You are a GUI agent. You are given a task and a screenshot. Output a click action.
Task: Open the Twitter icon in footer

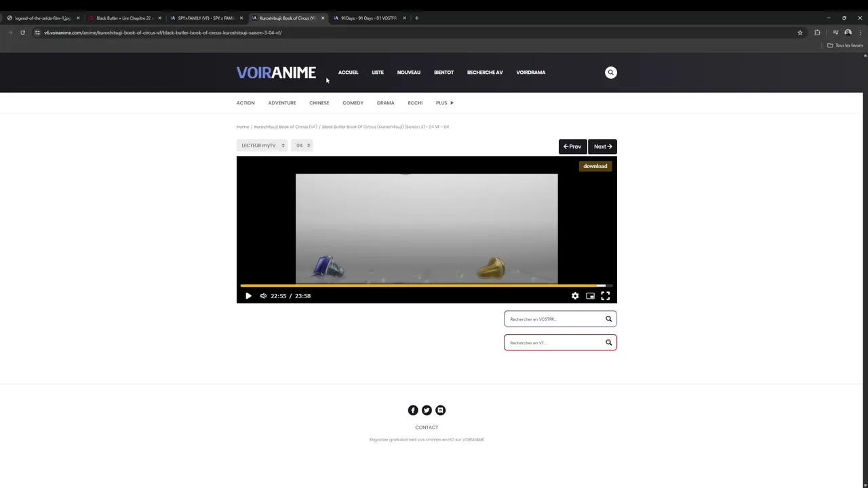point(427,410)
